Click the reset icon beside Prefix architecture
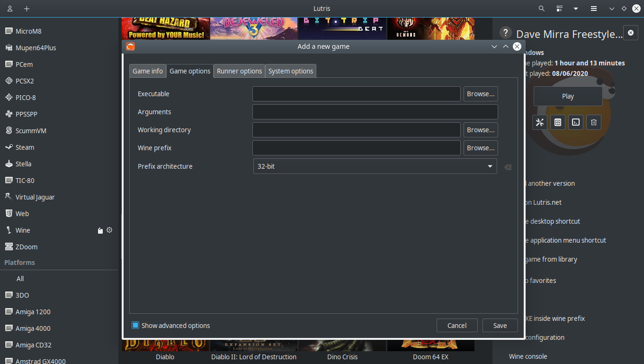The height and width of the screenshot is (364, 644). [x=508, y=167]
